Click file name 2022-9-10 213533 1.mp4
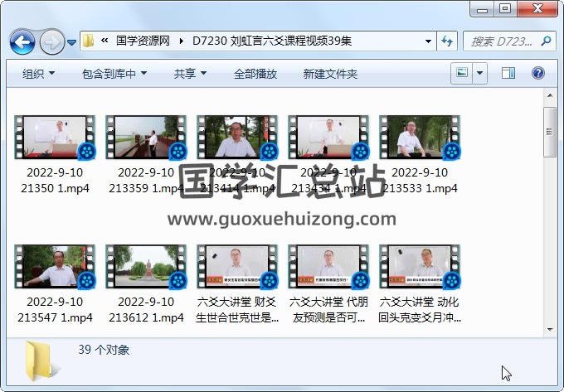The image size is (564, 392). click(x=420, y=181)
